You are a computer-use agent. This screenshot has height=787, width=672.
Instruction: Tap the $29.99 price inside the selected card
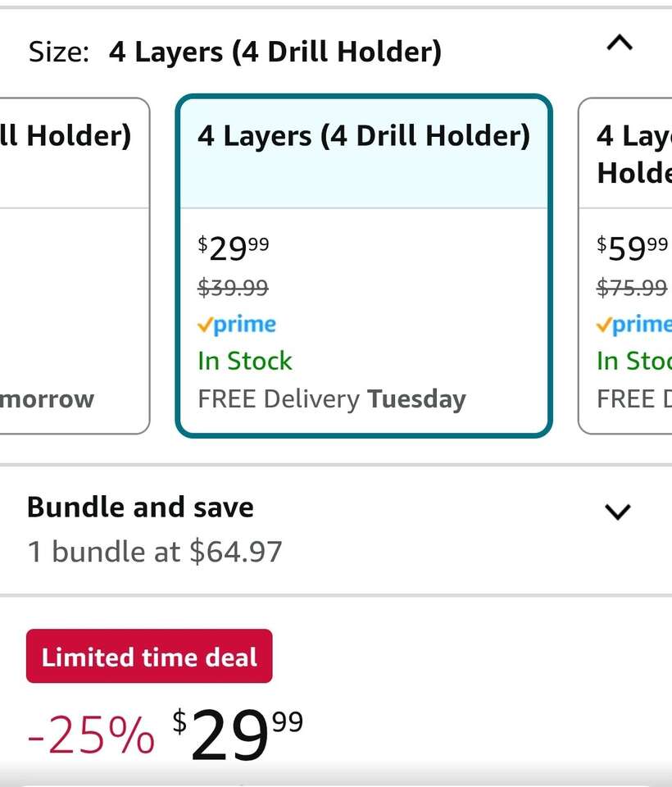coord(233,247)
